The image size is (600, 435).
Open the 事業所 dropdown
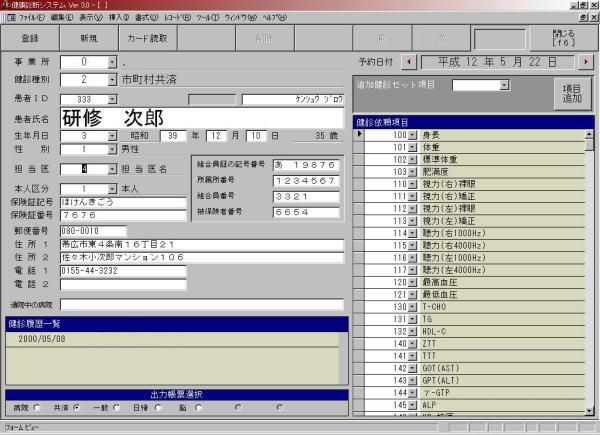[x=112, y=62]
